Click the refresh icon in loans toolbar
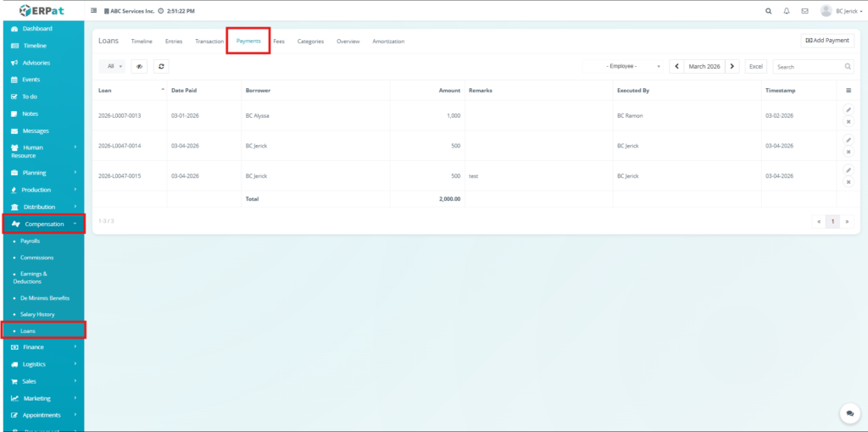The height and width of the screenshot is (432, 868). 162,66
